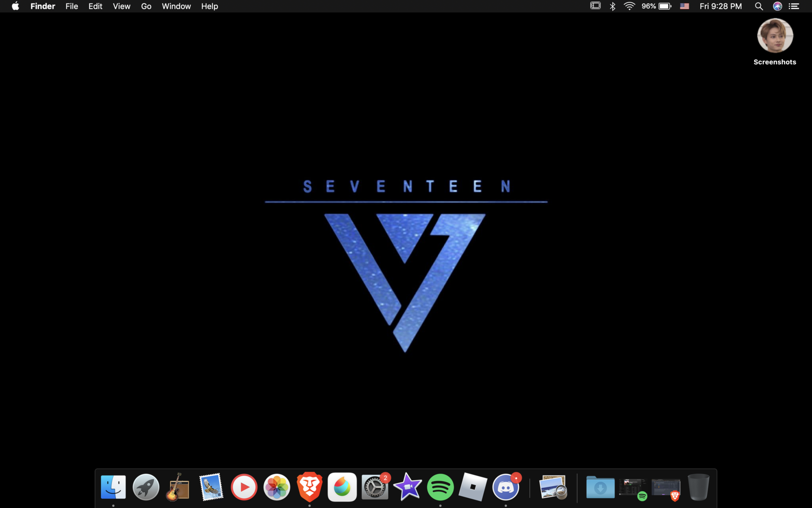812x508 pixels.
Task: Click the Fri 9:28 PM clock
Action: pos(721,6)
